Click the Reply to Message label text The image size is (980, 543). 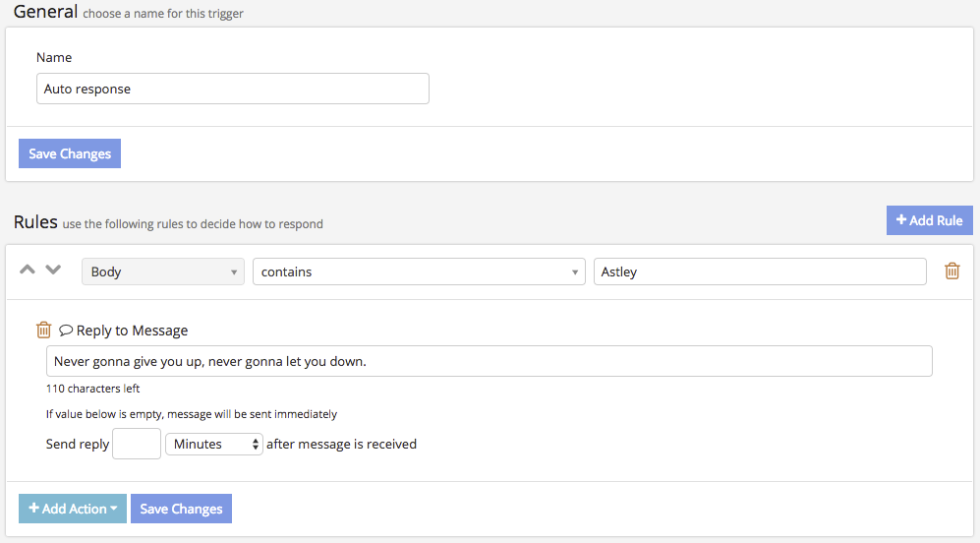[132, 331]
